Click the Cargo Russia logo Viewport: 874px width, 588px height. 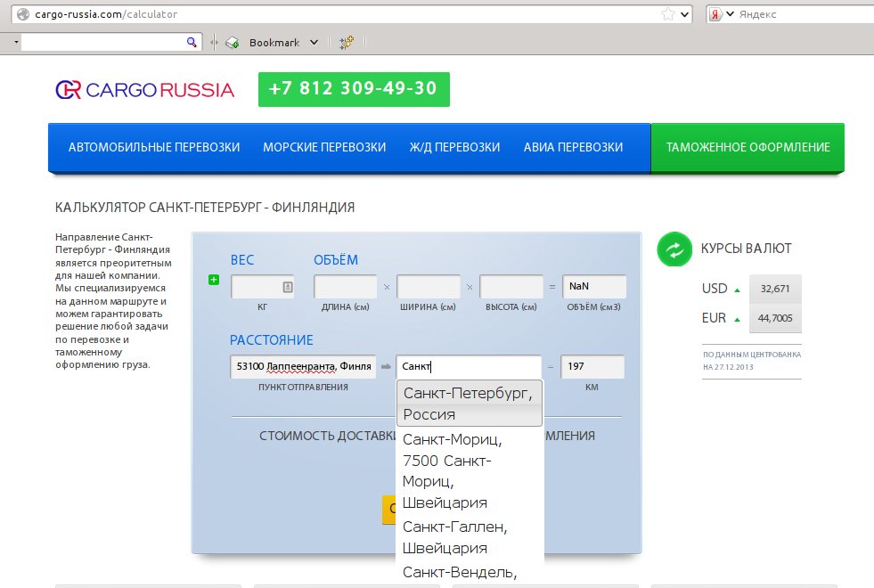coord(144,89)
